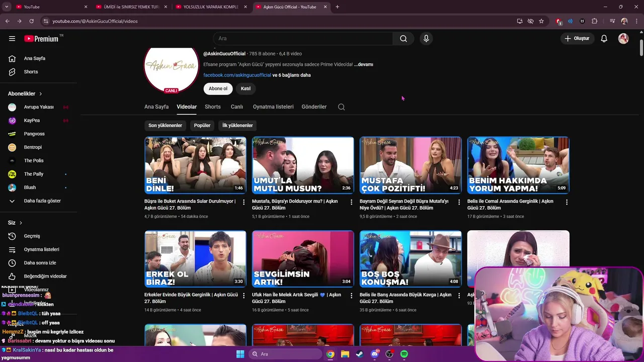Open options for Erkekler Evinde video

[244, 296]
